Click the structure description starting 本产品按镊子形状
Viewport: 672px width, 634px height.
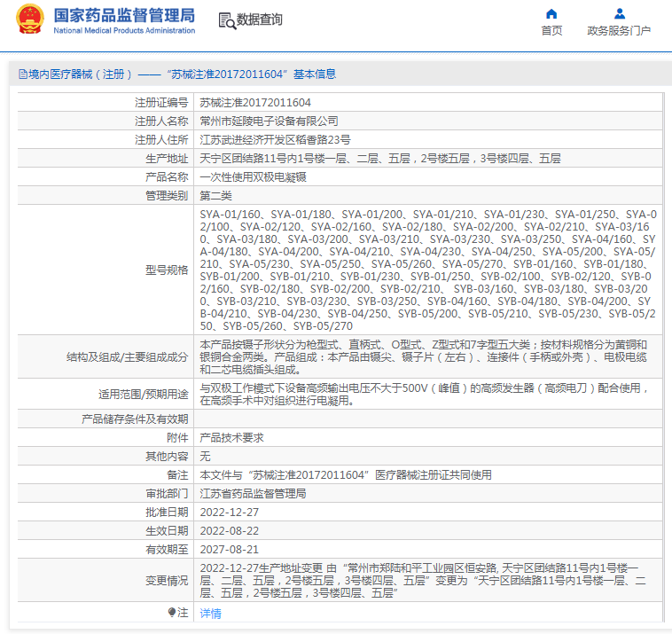(424, 357)
